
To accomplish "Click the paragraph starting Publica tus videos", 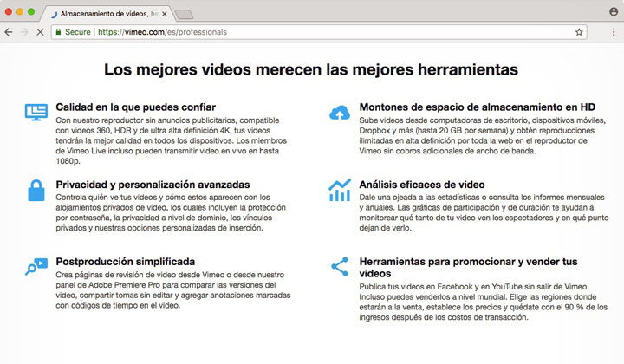I will [484, 302].
